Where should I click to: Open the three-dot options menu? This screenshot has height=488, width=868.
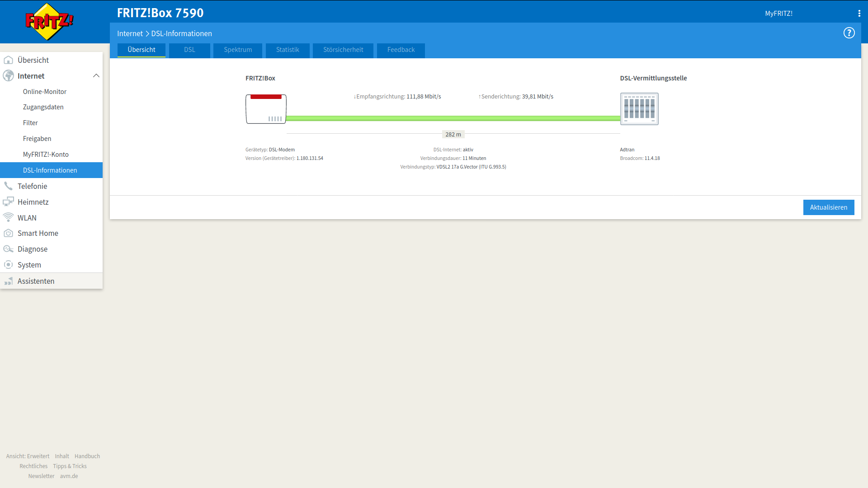[859, 14]
